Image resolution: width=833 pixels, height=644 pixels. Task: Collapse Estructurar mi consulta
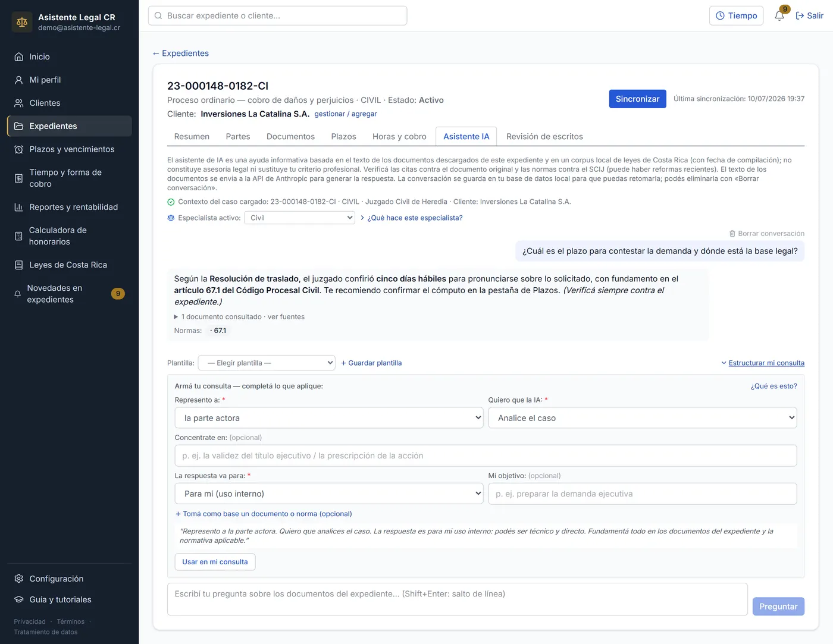(x=763, y=363)
